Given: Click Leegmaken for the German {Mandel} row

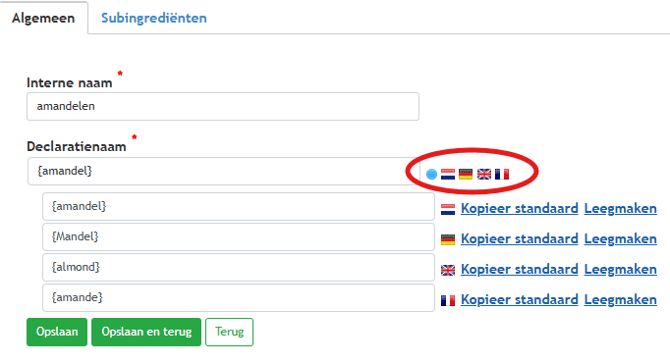Looking at the screenshot, I should click(x=620, y=239).
